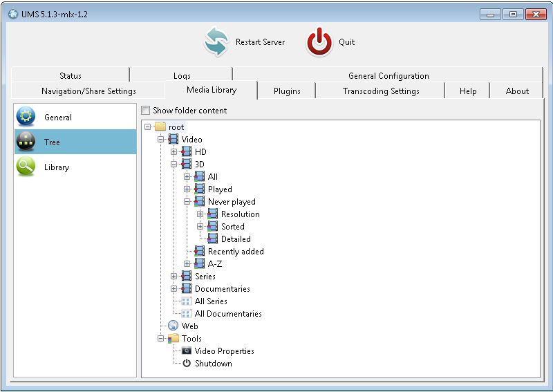Expand the Documentaries node
The height and width of the screenshot is (392, 553).
[x=174, y=288]
